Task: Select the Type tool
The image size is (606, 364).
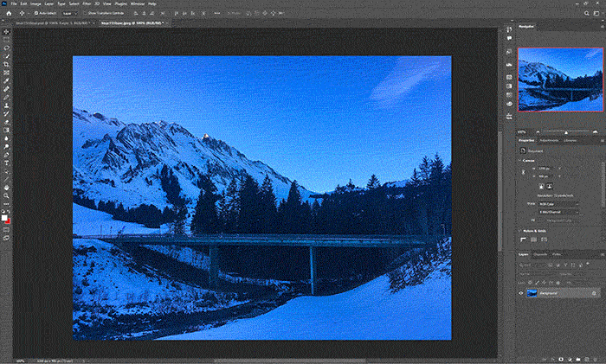Action: [x=6, y=163]
